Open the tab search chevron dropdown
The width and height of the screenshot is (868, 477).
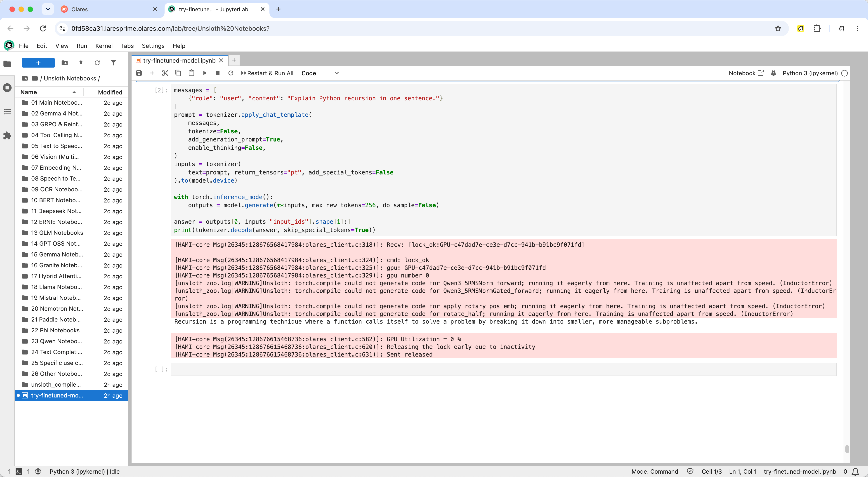point(48,9)
